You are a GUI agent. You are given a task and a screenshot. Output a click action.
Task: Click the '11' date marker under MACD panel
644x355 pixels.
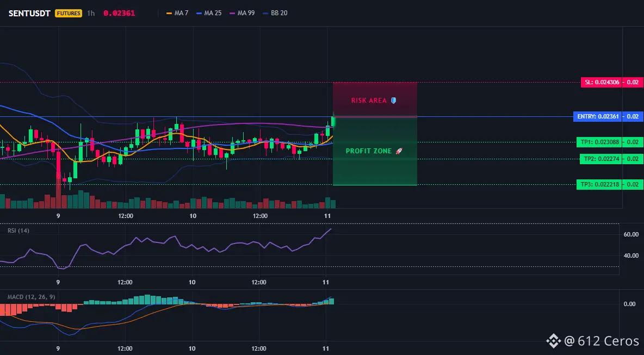click(326, 348)
